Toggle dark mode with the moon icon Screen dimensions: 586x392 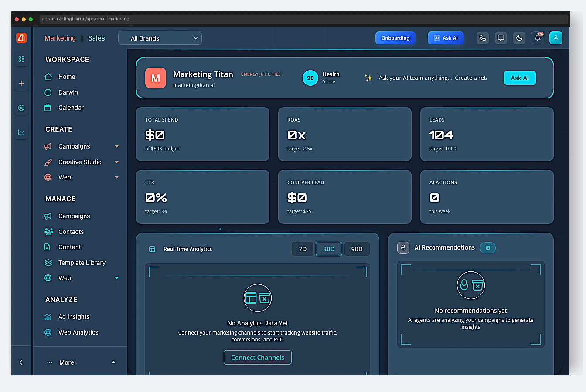(519, 38)
